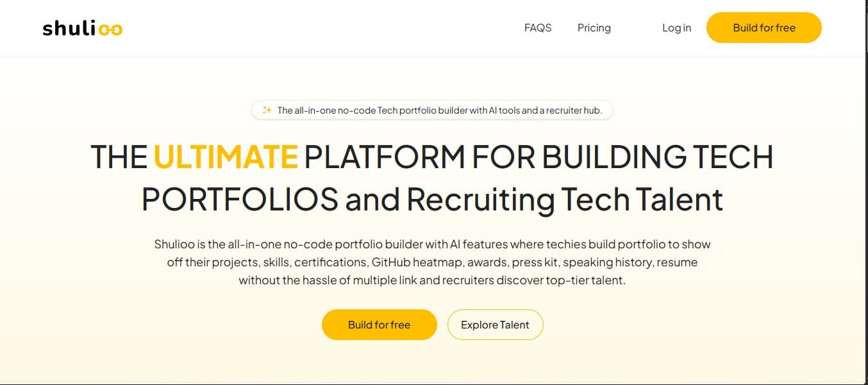Screen dimensions: 868x385
Task: Click the yellow chain-link 'oo' logo symbol
Action: pyautogui.click(x=112, y=30)
